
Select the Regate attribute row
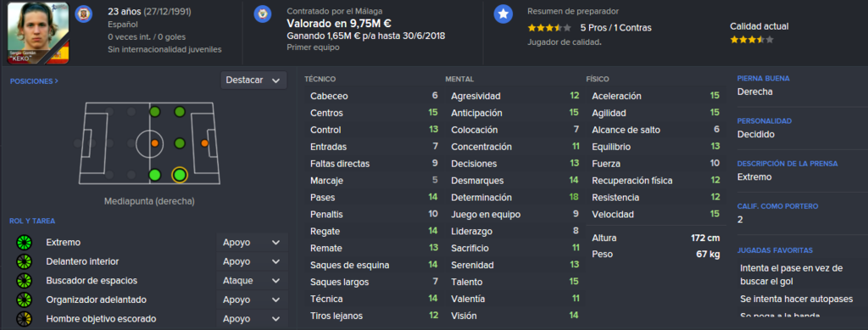pos(374,232)
